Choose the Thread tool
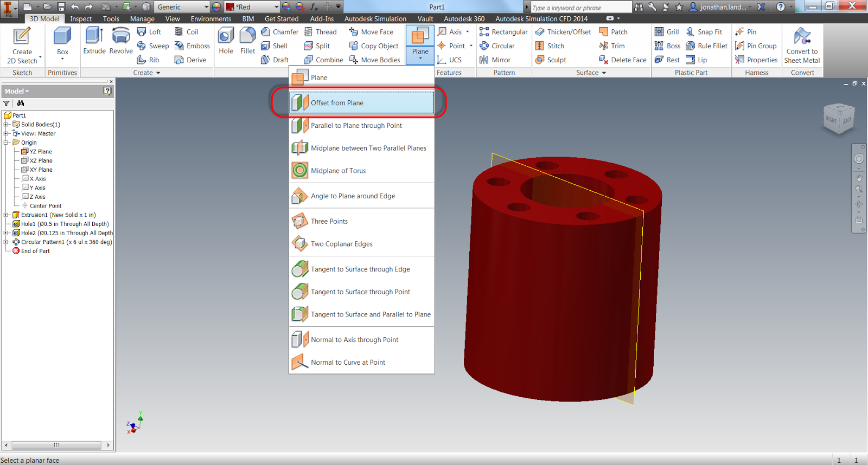868x465 pixels. tap(321, 32)
